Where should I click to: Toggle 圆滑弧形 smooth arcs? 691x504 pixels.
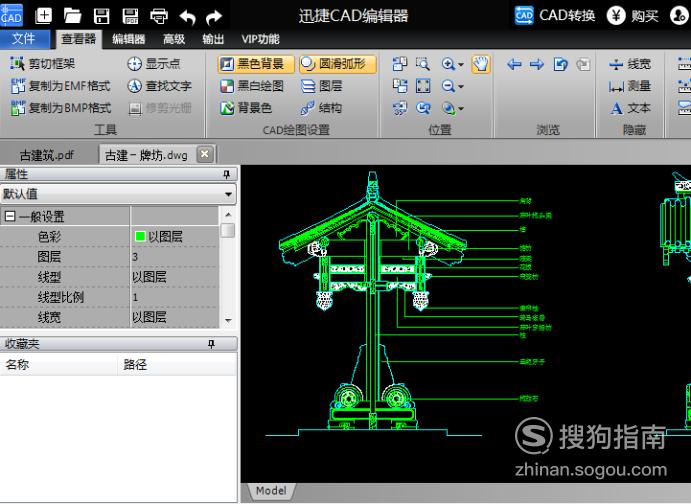338,64
